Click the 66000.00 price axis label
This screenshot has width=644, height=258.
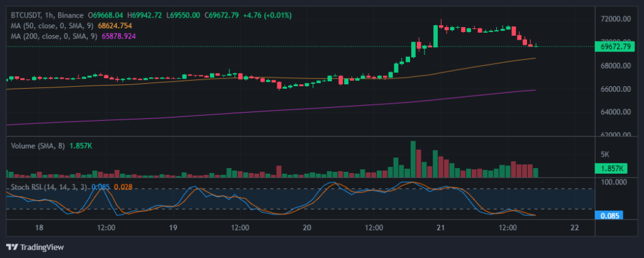616,89
